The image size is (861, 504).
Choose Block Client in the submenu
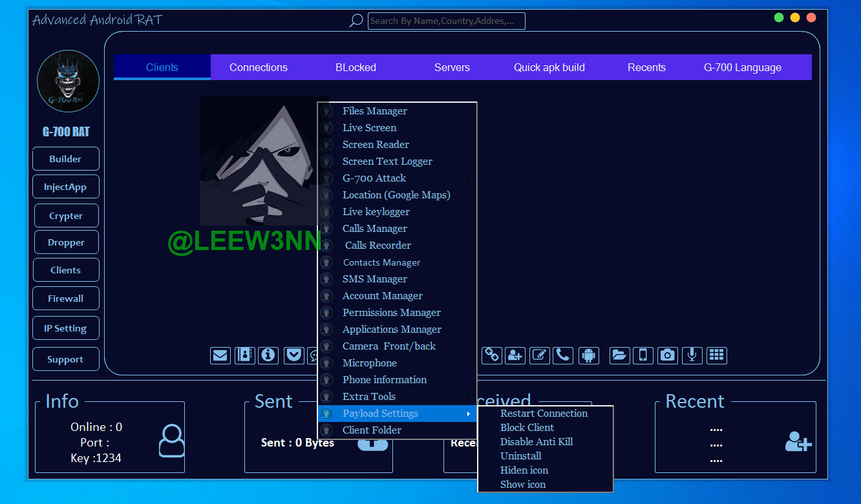click(x=527, y=428)
